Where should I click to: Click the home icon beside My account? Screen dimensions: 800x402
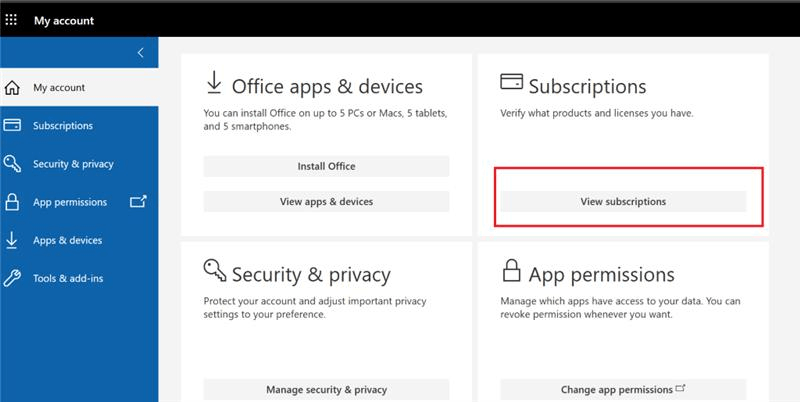12,88
